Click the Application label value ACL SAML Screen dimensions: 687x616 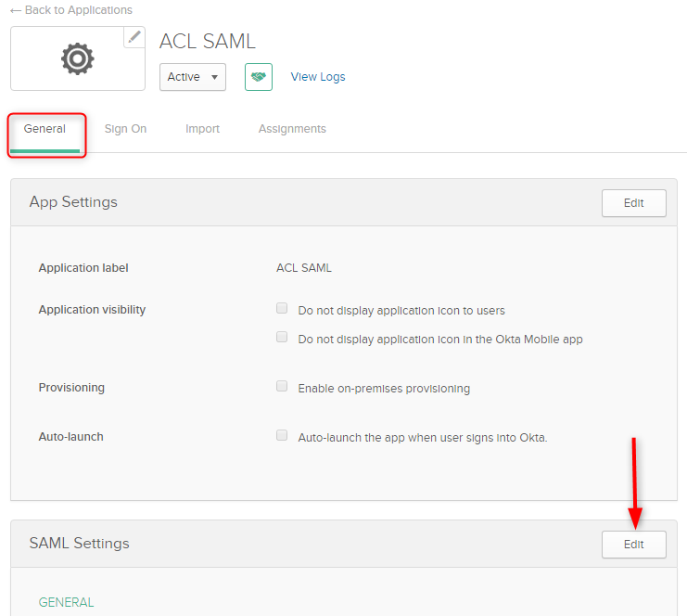pyautogui.click(x=304, y=268)
